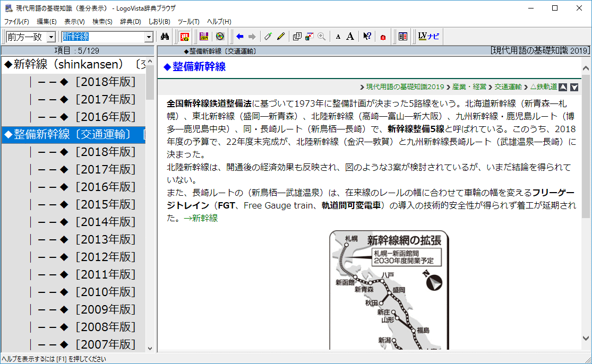Click the yellow highlighter marker icon
This screenshot has height=364, width=592.
click(281, 37)
